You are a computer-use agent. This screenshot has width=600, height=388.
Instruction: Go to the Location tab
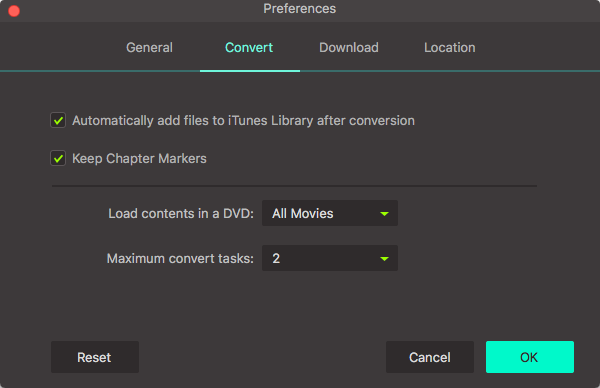(450, 47)
